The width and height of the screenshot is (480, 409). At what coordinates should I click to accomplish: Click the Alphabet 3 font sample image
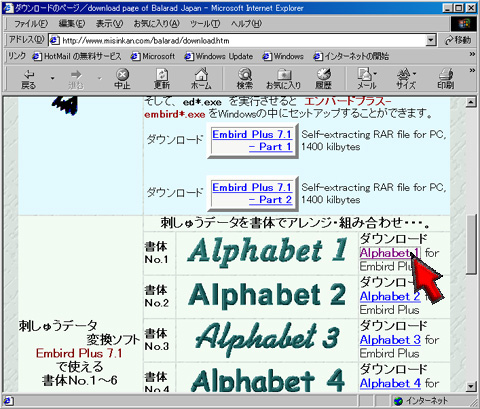click(267, 339)
